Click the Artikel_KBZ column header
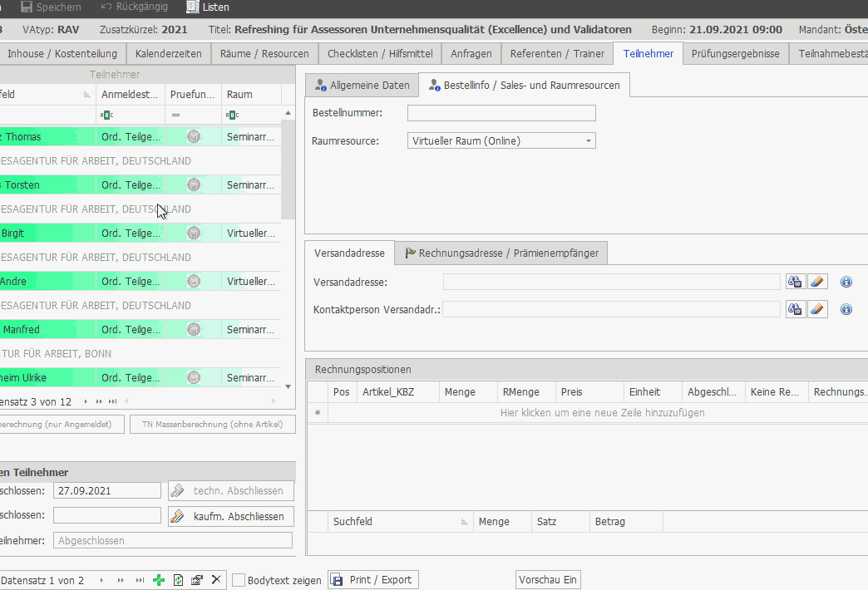868x590 pixels. 398,392
